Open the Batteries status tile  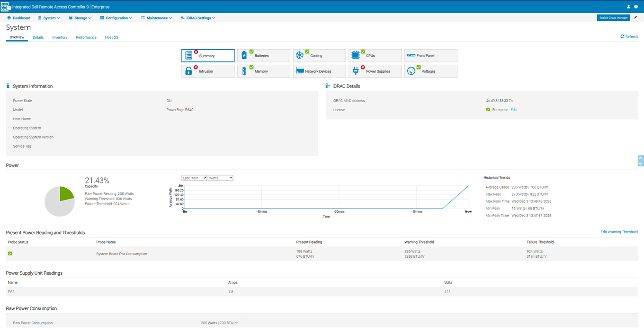pos(263,56)
